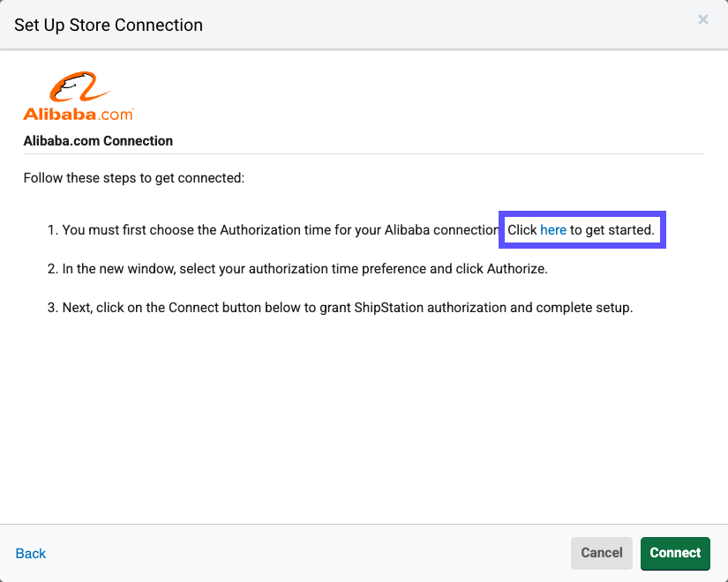This screenshot has width=728, height=582.
Task: Click the Cancel button
Action: (x=601, y=553)
